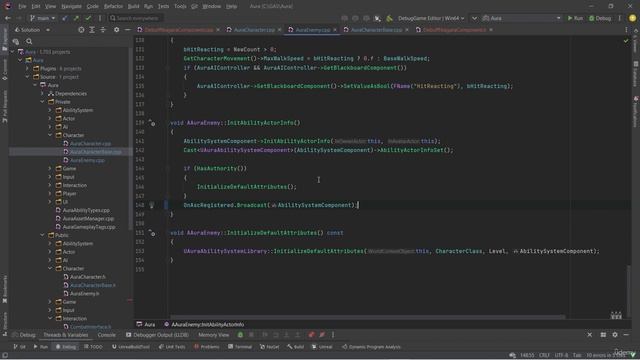Expand the Interaction folder under Private

coord(50,185)
